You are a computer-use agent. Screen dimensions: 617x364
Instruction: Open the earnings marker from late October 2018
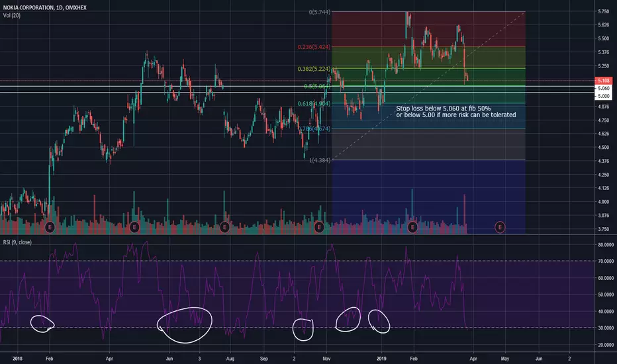[318, 227]
